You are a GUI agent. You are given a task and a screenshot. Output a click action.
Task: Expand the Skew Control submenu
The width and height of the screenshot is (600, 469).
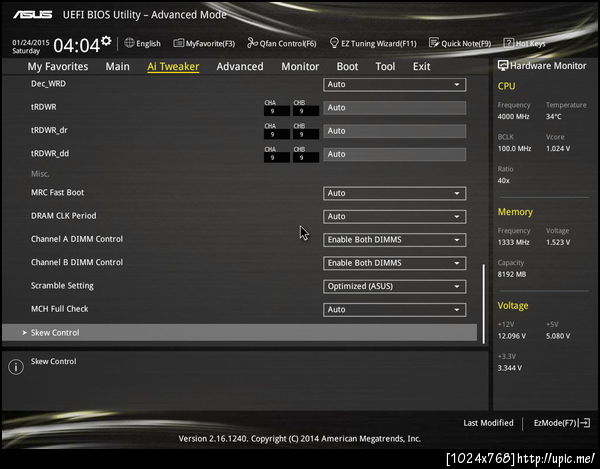pos(240,332)
